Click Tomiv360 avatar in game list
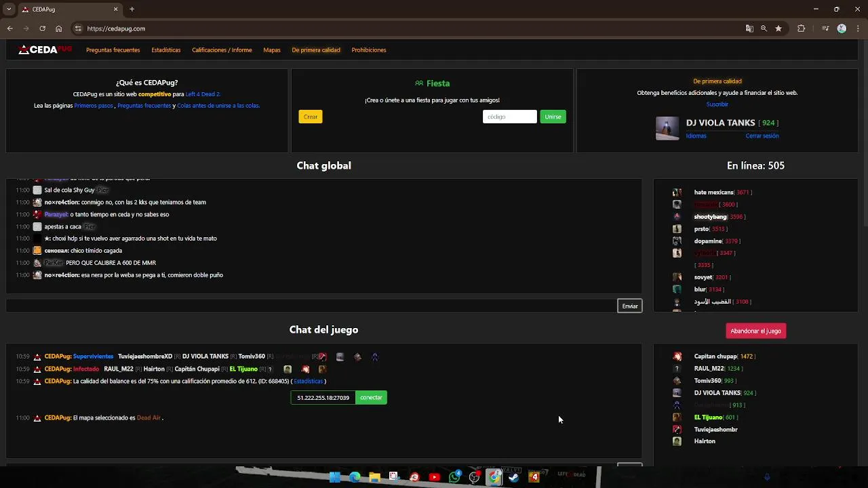 [x=677, y=381]
